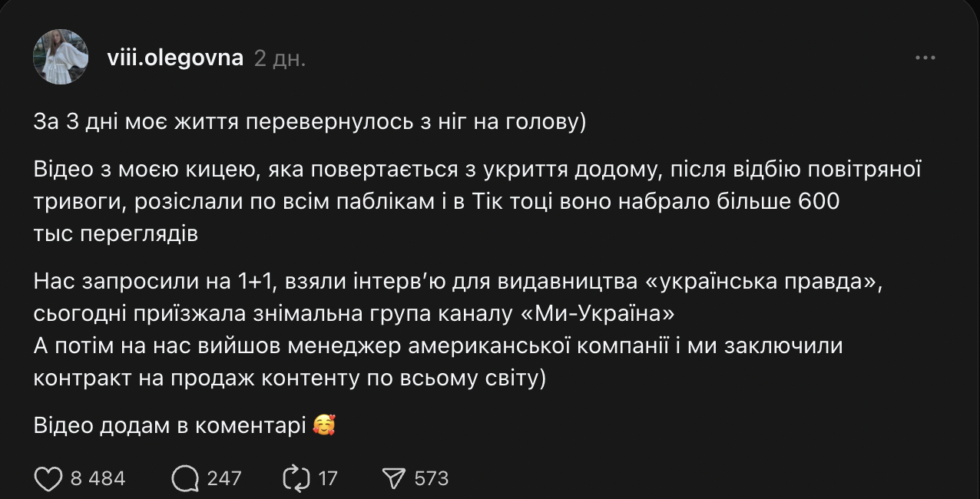Click the «Ми-Україна» channel name text

coord(597,314)
